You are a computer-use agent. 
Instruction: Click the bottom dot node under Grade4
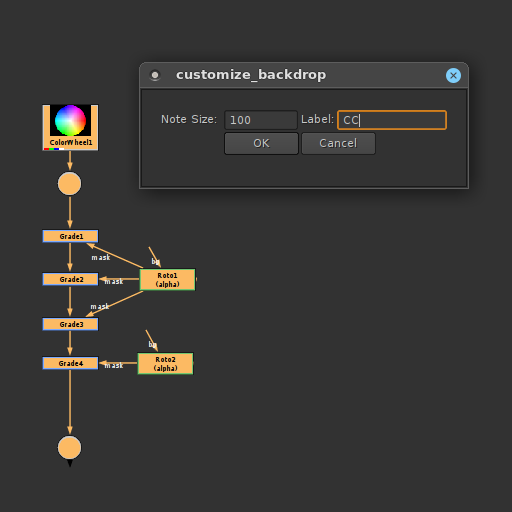coord(69,447)
